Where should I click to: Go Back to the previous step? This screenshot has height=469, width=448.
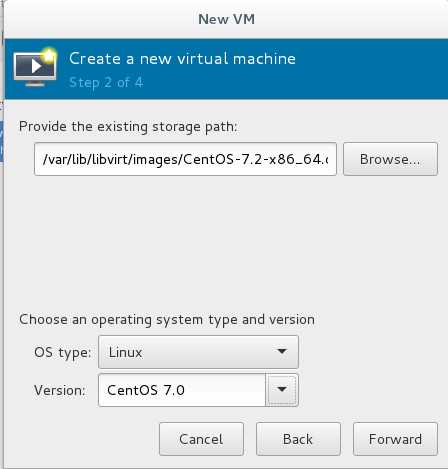[x=298, y=439]
